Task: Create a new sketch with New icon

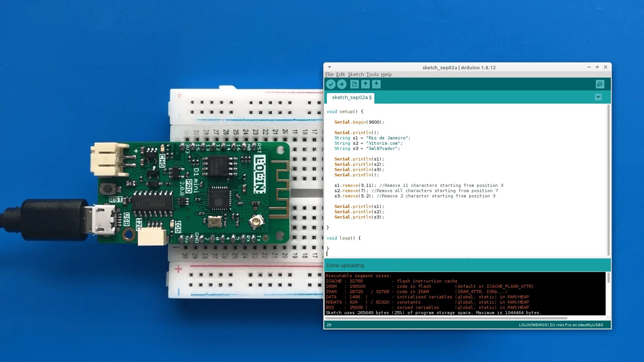Action: [x=354, y=84]
